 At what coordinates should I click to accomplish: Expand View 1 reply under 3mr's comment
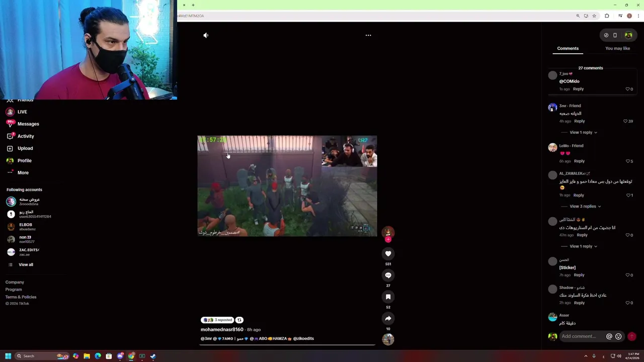click(x=583, y=132)
